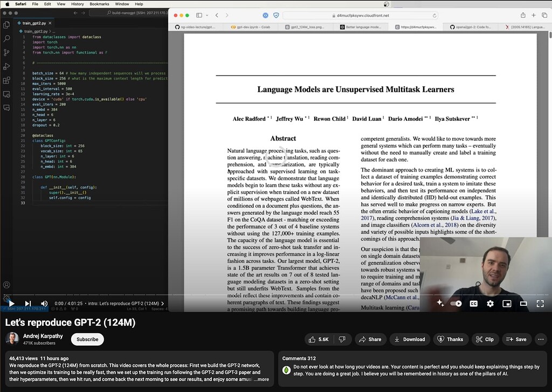Dislike the video with thumbs down
552x392 pixels.
342,339
